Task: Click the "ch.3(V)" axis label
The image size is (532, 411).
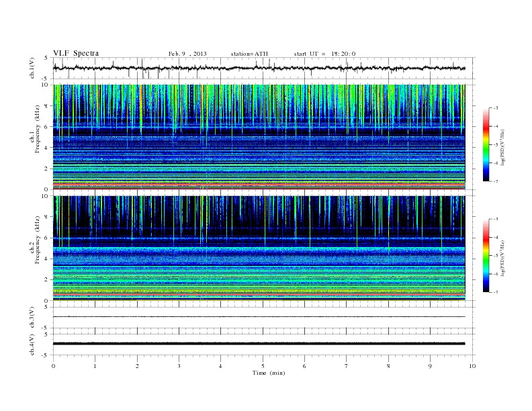Action: [x=32, y=318]
